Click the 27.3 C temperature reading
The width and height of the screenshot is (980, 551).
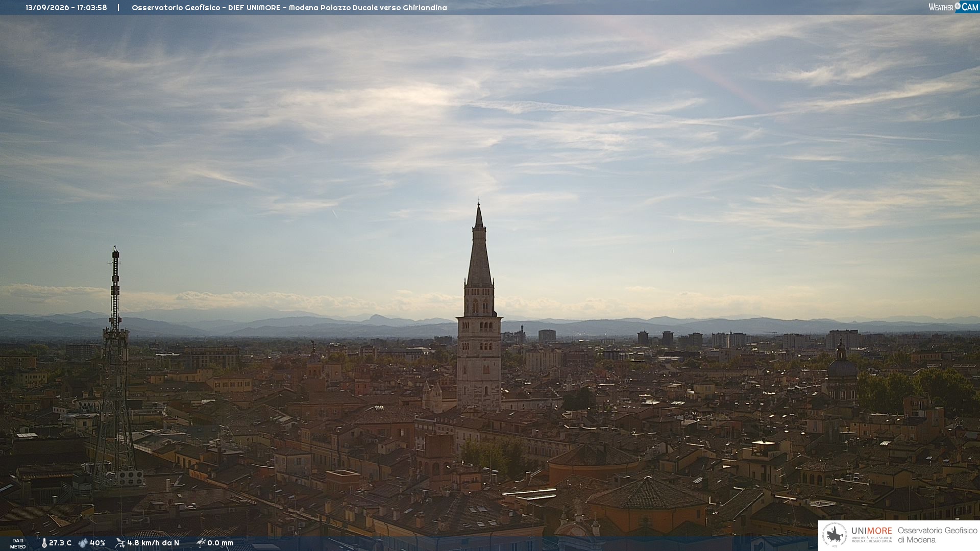click(60, 543)
